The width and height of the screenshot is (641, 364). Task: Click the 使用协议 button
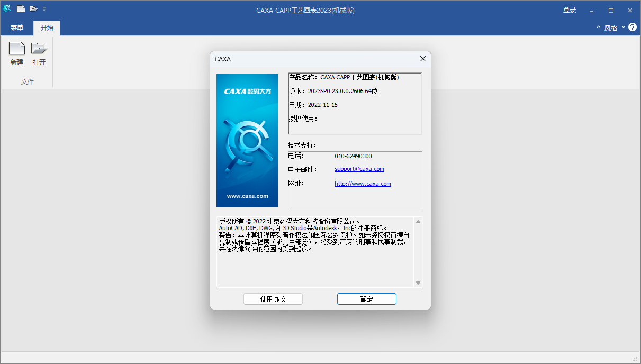tap(273, 299)
